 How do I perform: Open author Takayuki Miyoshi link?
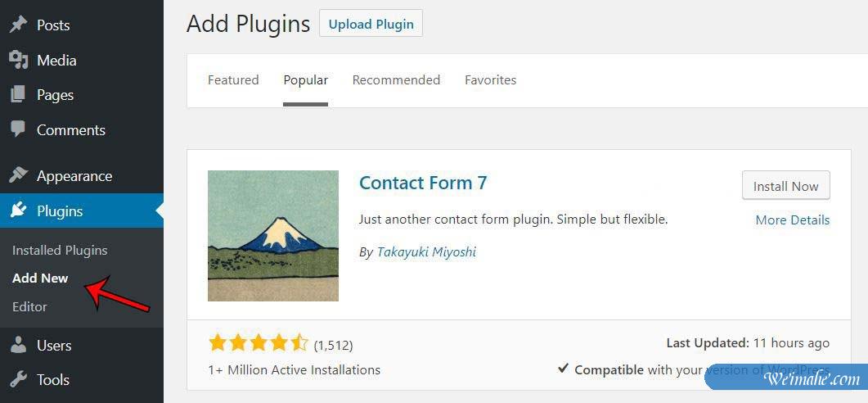[426, 252]
